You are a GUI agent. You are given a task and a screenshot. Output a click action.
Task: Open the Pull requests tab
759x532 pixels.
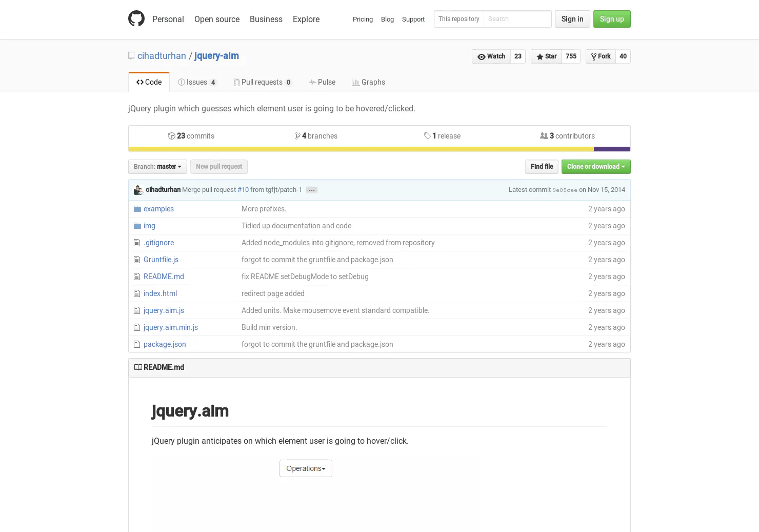click(x=263, y=82)
